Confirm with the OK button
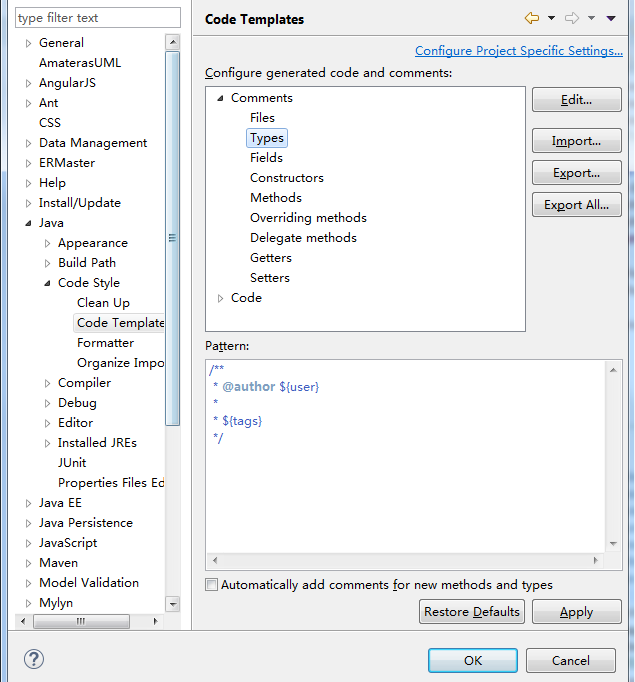The image size is (635, 682). pyautogui.click(x=473, y=661)
